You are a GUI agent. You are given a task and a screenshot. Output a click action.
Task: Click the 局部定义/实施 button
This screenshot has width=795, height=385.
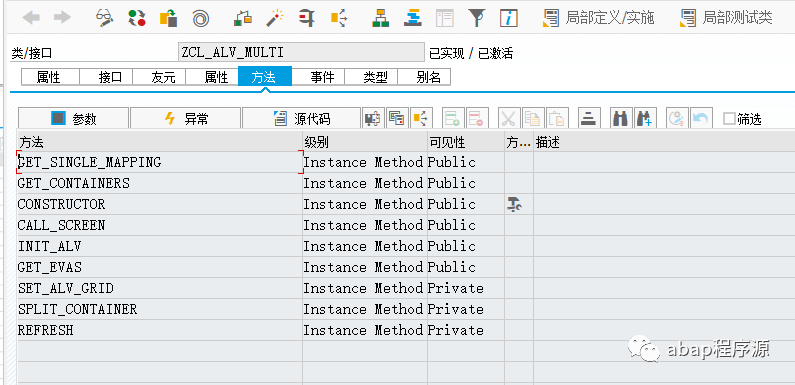pos(599,18)
